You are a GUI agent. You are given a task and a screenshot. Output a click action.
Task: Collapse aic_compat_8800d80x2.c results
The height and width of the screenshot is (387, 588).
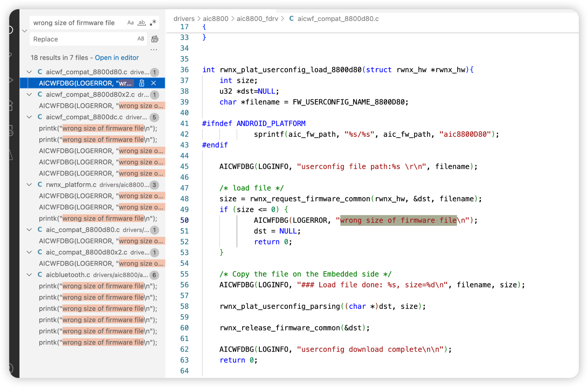tap(29, 252)
